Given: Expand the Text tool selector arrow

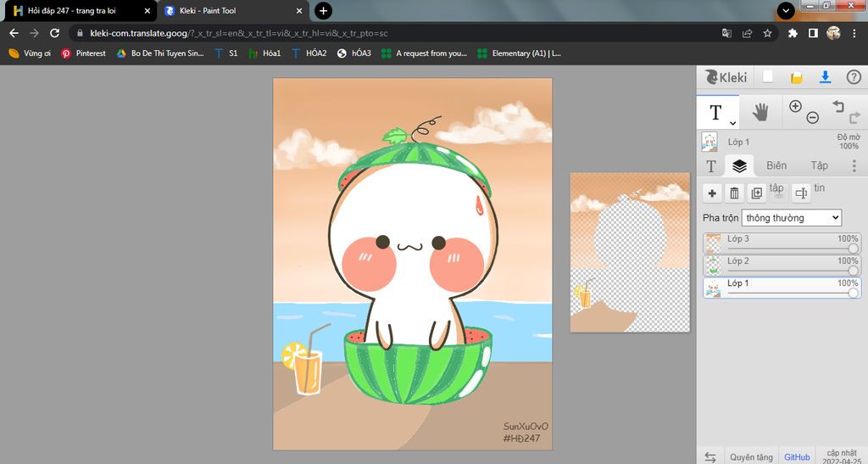Looking at the screenshot, I should pyautogui.click(x=732, y=124).
